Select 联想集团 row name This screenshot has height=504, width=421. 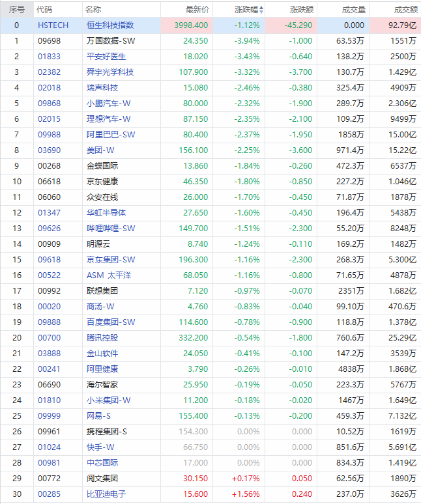point(102,291)
